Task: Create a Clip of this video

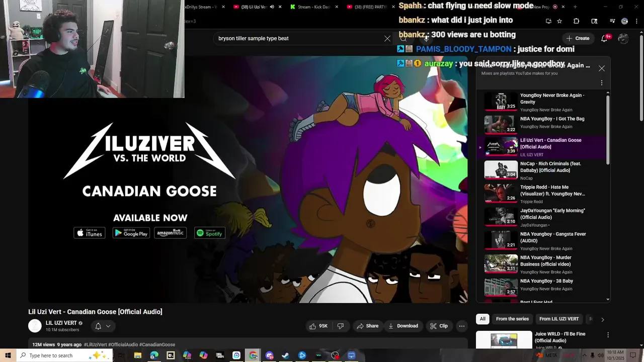Action: coord(439,326)
